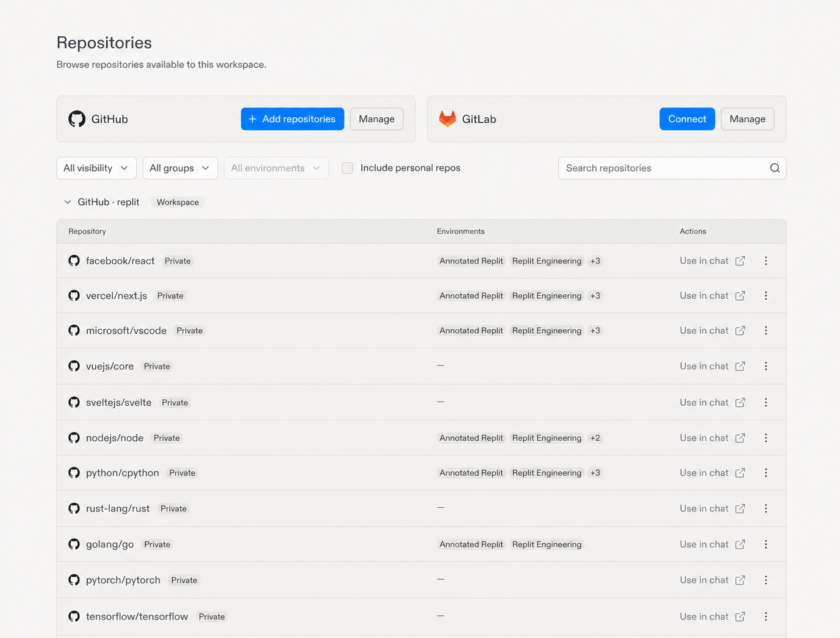This screenshot has width=840, height=638.
Task: Connect the GitLab provider
Action: coord(687,119)
